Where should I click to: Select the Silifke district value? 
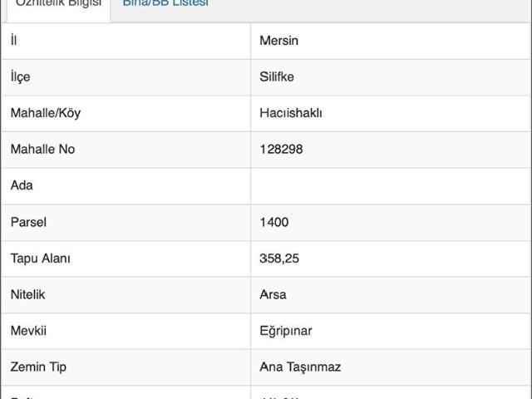click(x=277, y=77)
